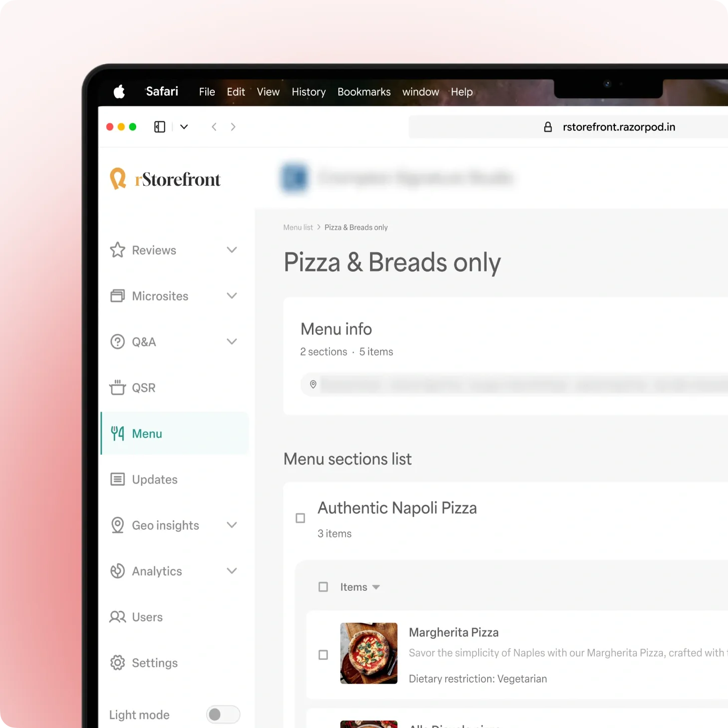Open the Reviews sidebar label
Screen dimensions: 728x728
[154, 250]
